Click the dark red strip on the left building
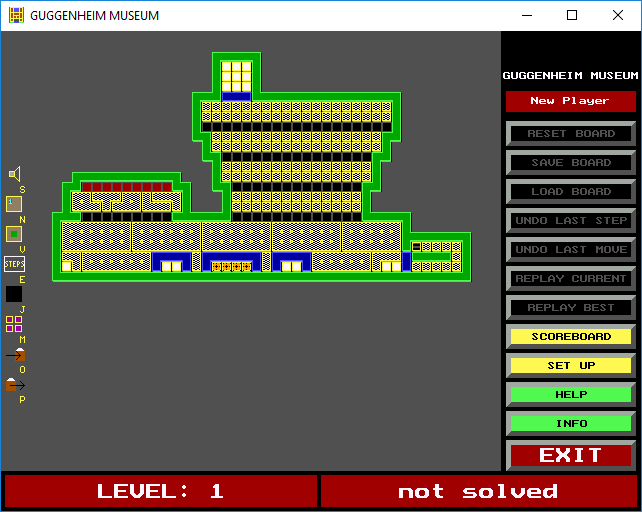 [x=127, y=187]
